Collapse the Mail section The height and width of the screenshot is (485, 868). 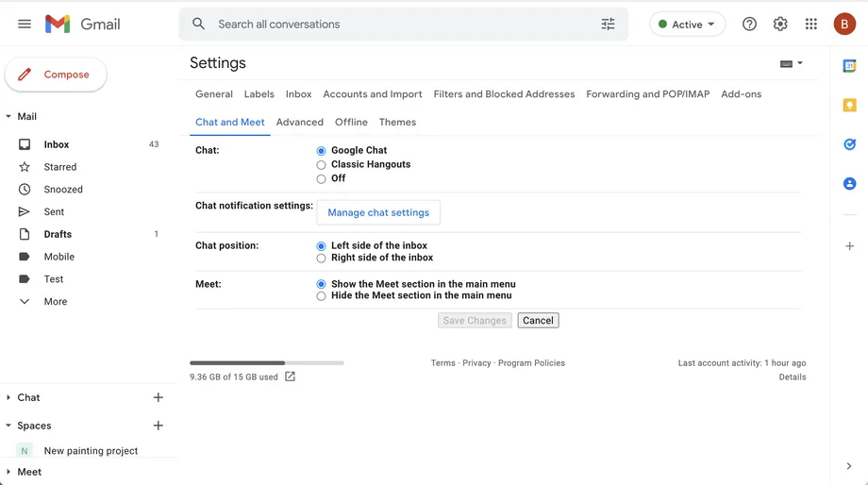[x=8, y=116]
